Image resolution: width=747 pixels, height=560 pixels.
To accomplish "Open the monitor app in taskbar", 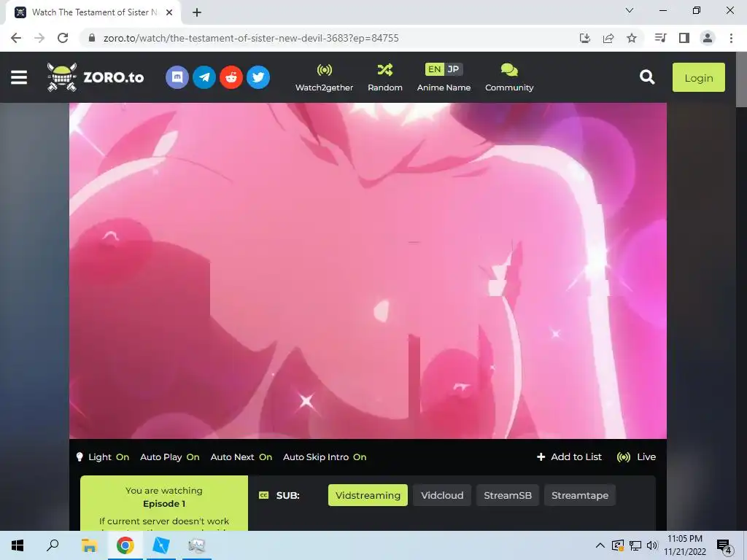I will pyautogui.click(x=196, y=545).
